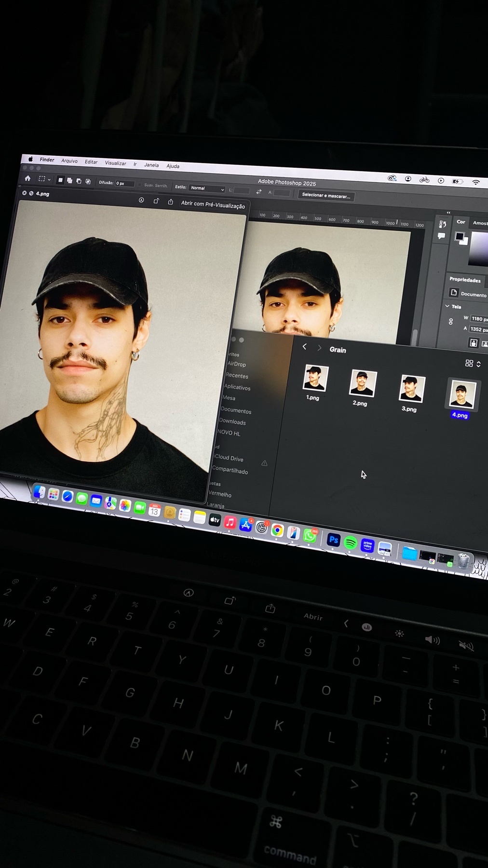Click the 4.png file name label

click(460, 415)
